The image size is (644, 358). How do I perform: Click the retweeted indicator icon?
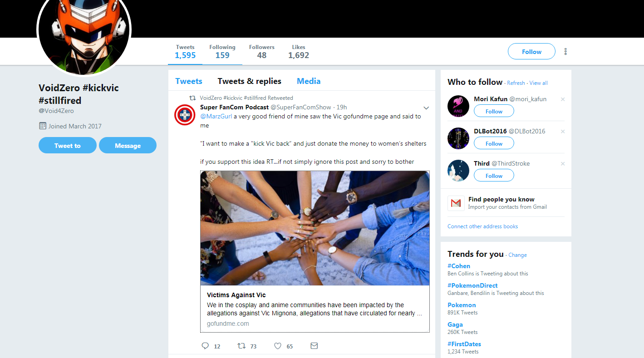point(192,98)
